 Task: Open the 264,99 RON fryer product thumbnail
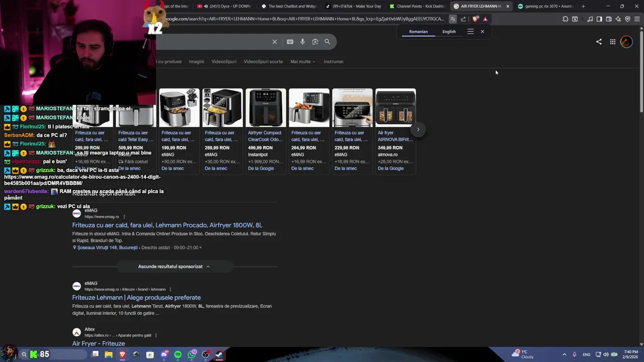point(309,108)
